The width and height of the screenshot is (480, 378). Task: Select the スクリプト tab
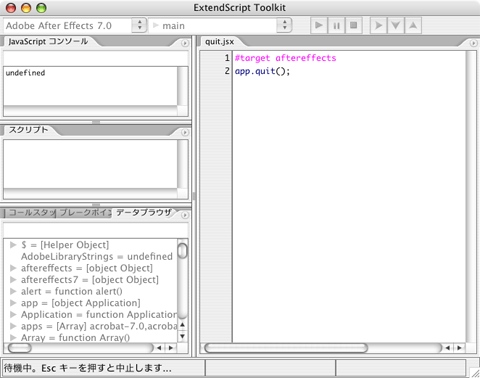click(x=28, y=130)
